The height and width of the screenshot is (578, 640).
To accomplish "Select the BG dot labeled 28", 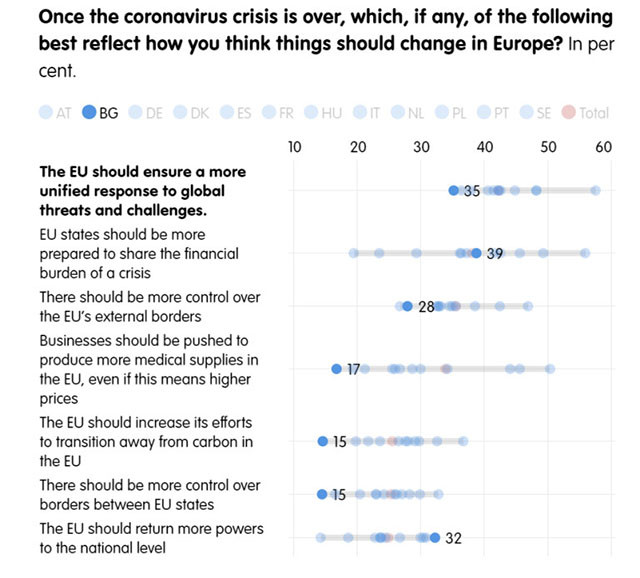I will 407,306.
